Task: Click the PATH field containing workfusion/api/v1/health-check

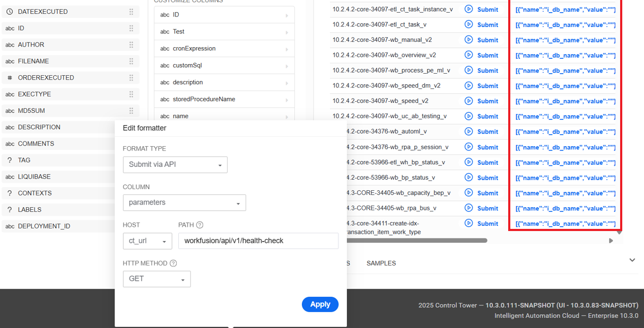Action: 258,241
